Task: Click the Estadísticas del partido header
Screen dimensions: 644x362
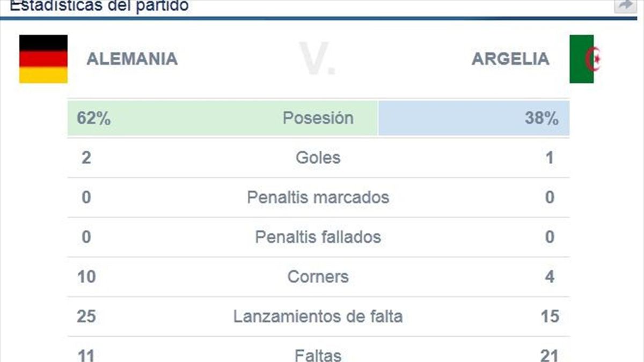Action: tap(99, 6)
